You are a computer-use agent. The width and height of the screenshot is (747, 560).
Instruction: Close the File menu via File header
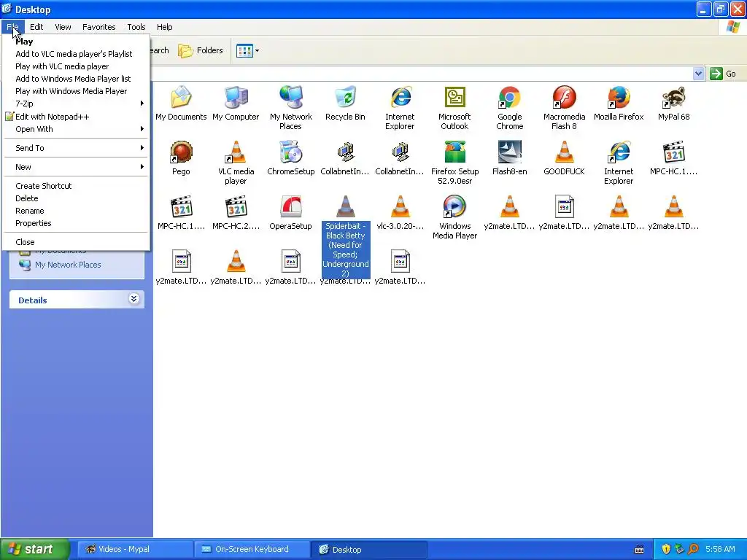12,27
